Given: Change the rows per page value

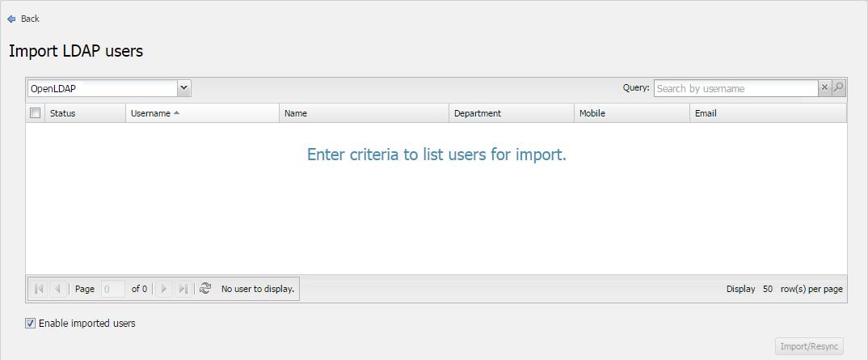Looking at the screenshot, I should click(x=768, y=289).
